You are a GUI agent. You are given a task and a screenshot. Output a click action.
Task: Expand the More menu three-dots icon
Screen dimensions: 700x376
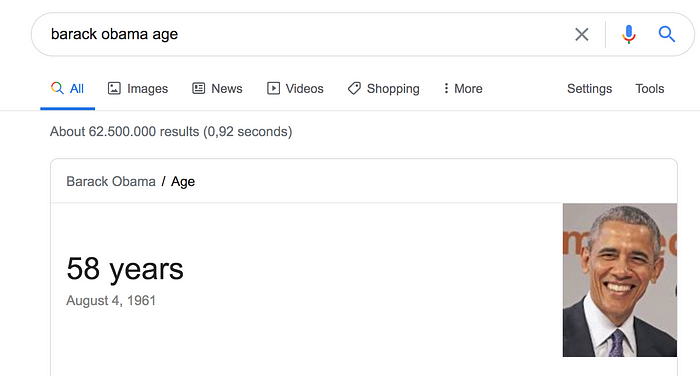click(x=446, y=88)
